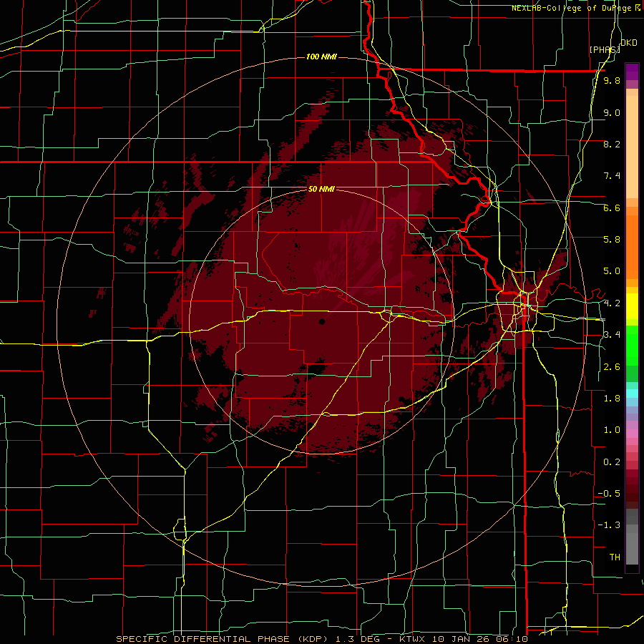Click the OKD label near the top right
This screenshot has width=644, height=644.
pyautogui.click(x=629, y=43)
